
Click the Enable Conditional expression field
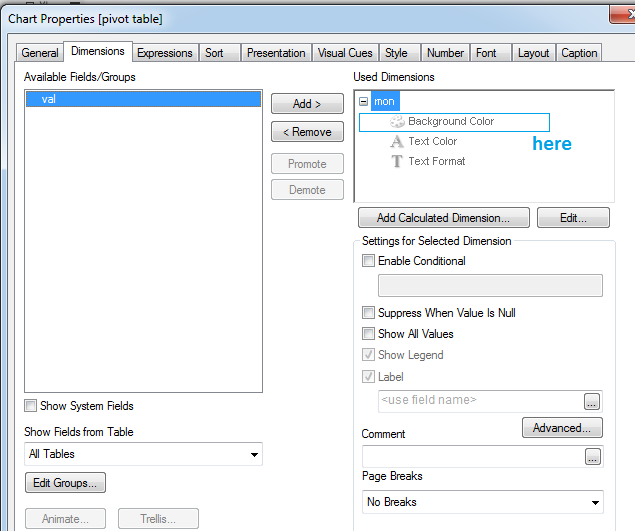[x=490, y=286]
